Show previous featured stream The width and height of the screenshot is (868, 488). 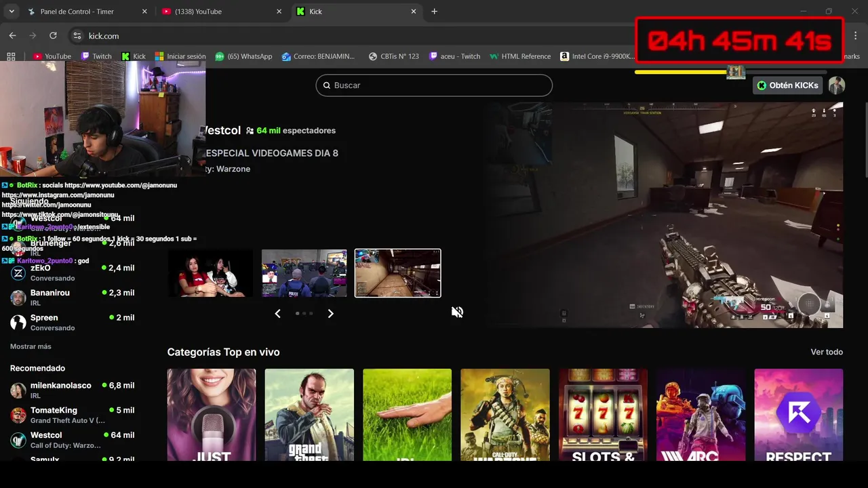tap(277, 313)
